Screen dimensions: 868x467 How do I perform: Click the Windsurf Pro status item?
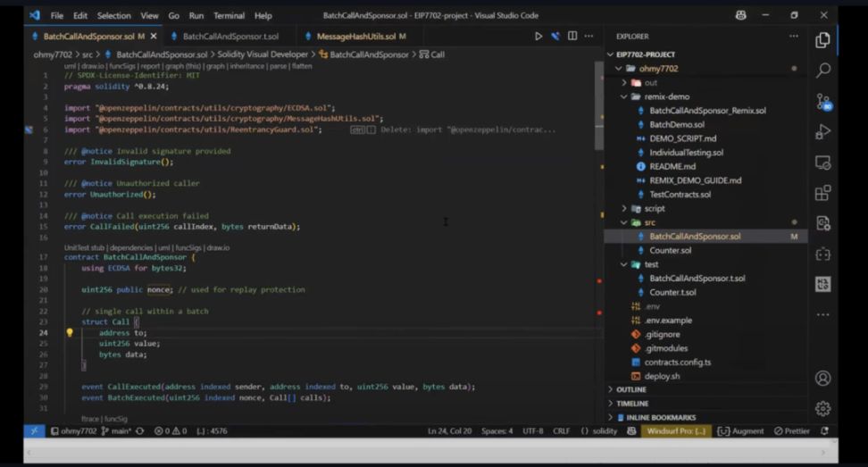(676, 431)
